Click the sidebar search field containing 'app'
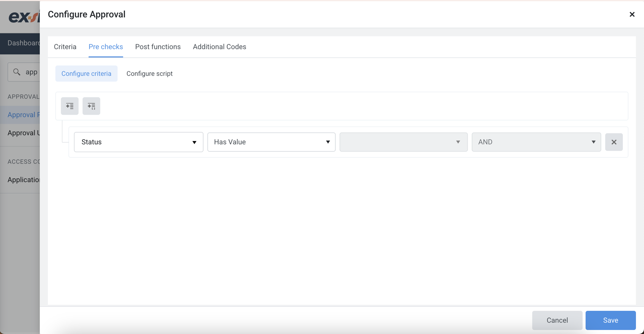Image resolution: width=644 pixels, height=334 pixels. click(24, 72)
